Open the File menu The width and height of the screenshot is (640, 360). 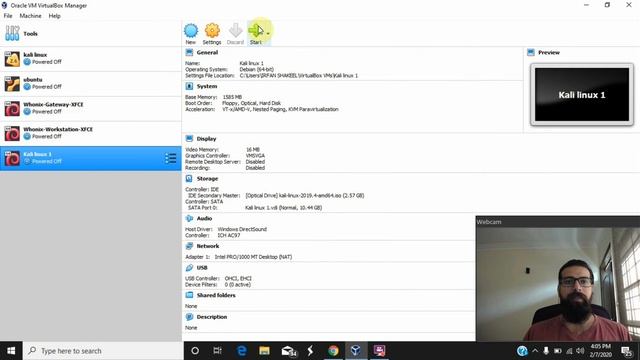(x=8, y=16)
